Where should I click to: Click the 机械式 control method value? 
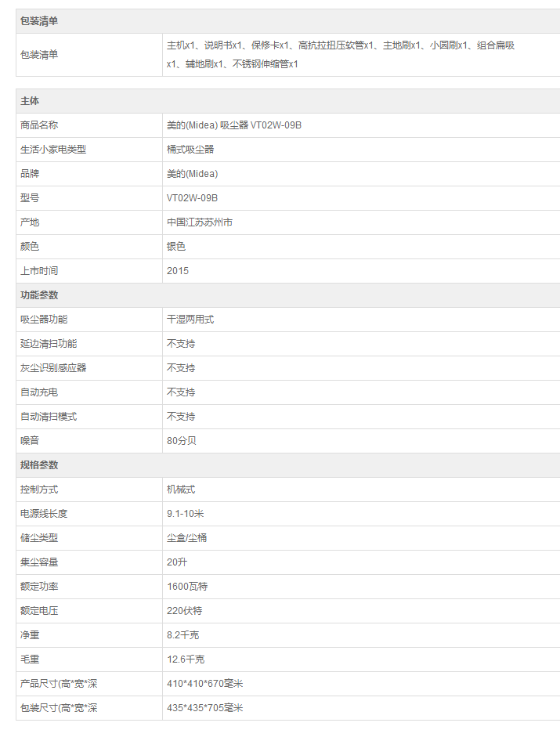[x=181, y=490]
